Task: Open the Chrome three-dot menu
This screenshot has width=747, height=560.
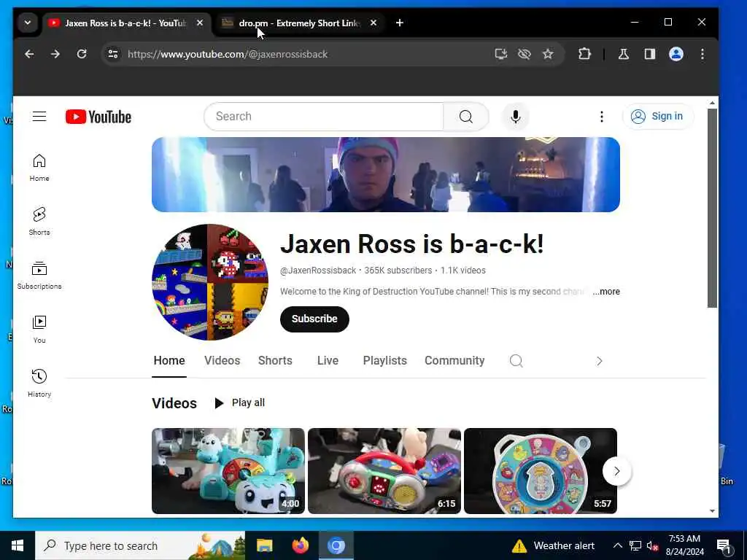Action: click(703, 54)
